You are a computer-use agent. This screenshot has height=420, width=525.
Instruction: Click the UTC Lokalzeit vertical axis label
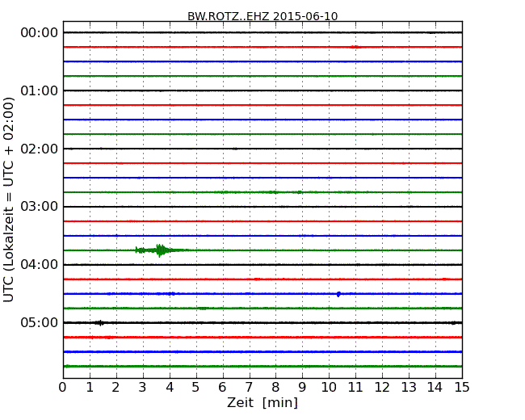point(8,199)
